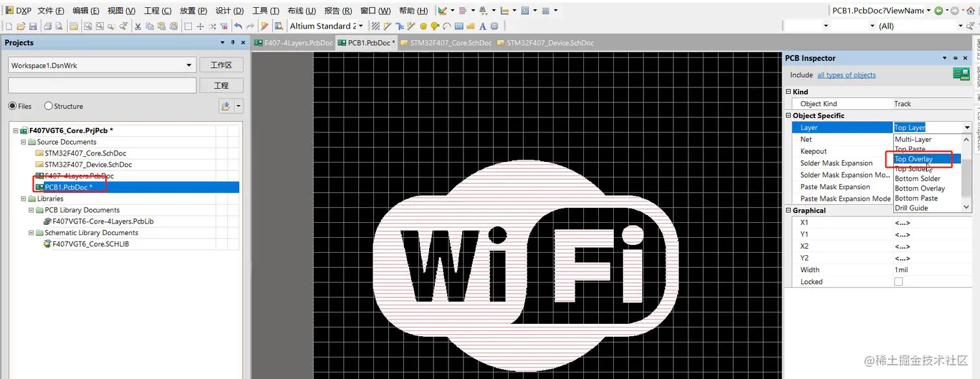Select the Structure radio button
Viewport: 980px width, 379px height.
pos(49,106)
